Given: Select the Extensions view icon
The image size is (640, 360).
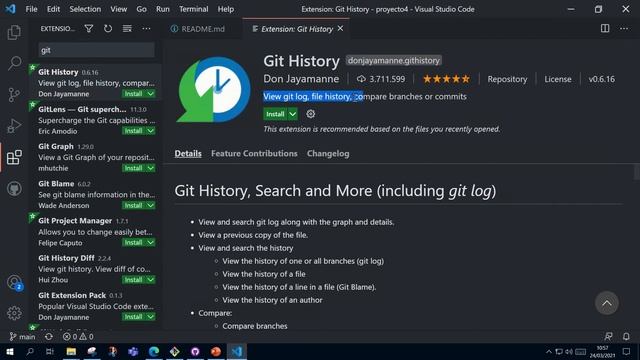Looking at the screenshot, I should [14, 157].
